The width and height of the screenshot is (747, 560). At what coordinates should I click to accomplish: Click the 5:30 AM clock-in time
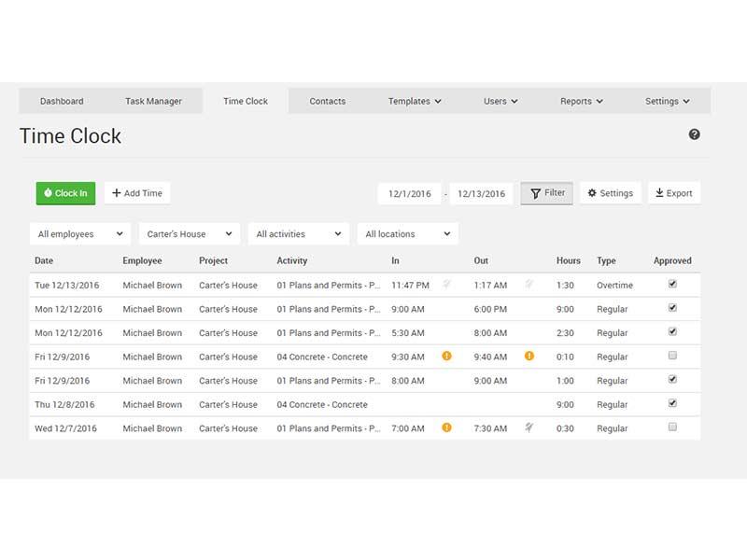point(408,333)
